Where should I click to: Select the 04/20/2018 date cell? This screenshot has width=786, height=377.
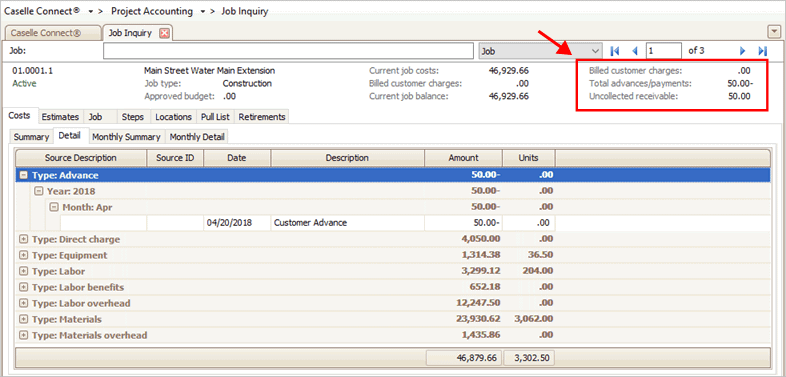click(237, 223)
